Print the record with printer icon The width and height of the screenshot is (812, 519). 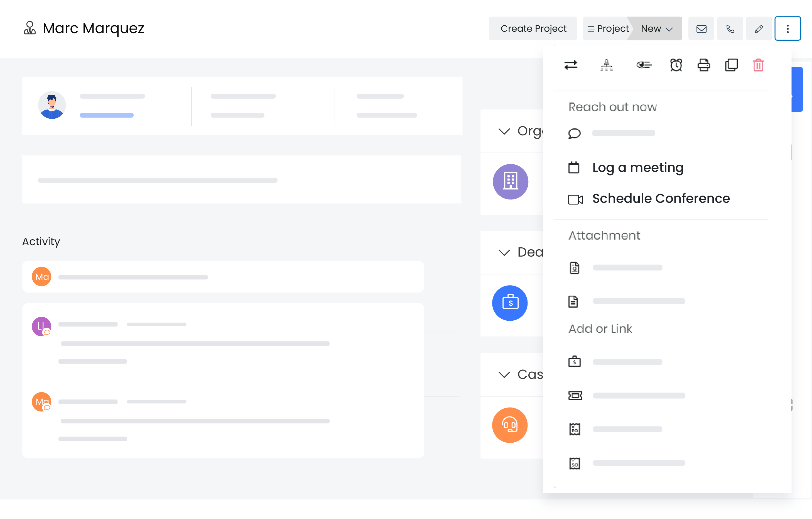[703, 65]
